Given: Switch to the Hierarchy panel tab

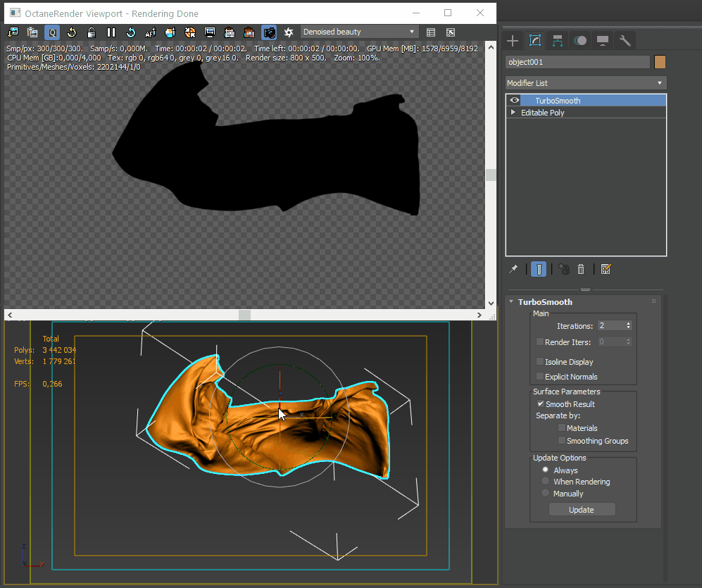Looking at the screenshot, I should pos(558,40).
